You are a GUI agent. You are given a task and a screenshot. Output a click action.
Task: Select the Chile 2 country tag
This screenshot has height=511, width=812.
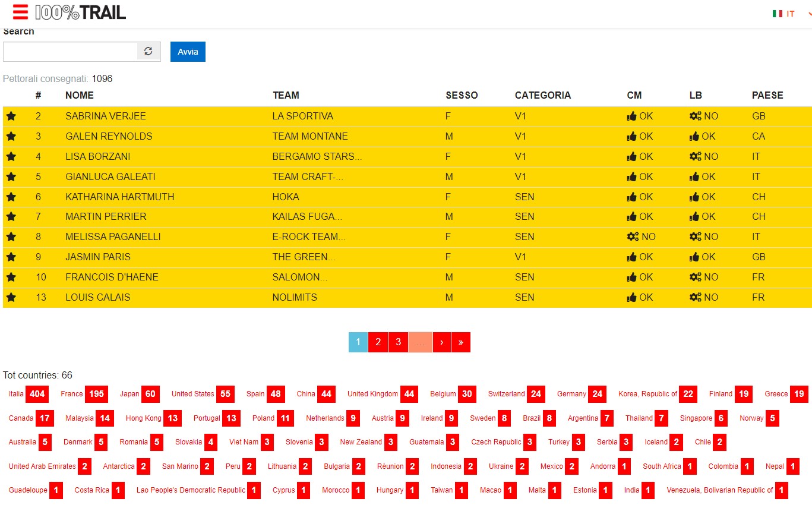pos(709,442)
